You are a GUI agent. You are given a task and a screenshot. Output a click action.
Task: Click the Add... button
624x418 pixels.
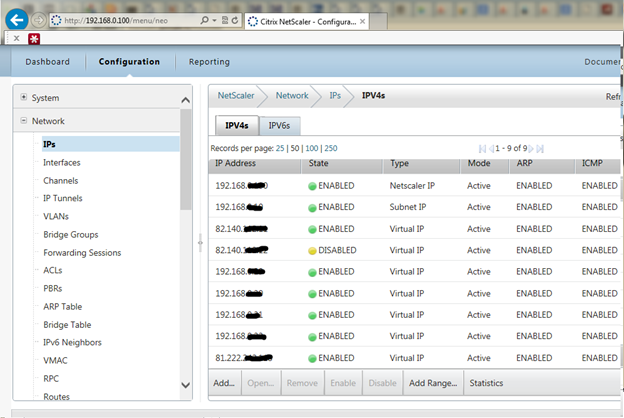coord(224,383)
